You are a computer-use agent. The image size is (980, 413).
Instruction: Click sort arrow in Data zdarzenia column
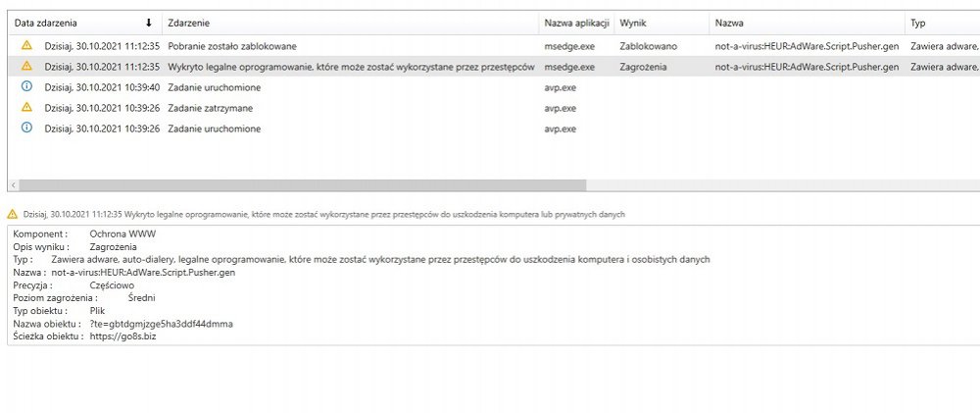(148, 23)
